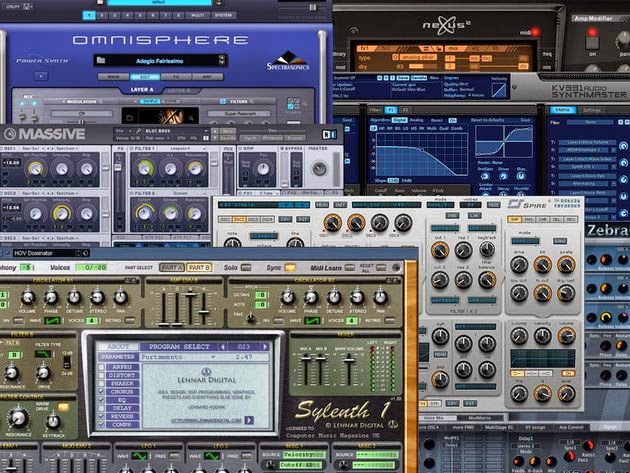Viewport: 630px width, 473px height.
Task: Open MISC 1 Cutoff AB destination dropdown
Action: click(303, 465)
